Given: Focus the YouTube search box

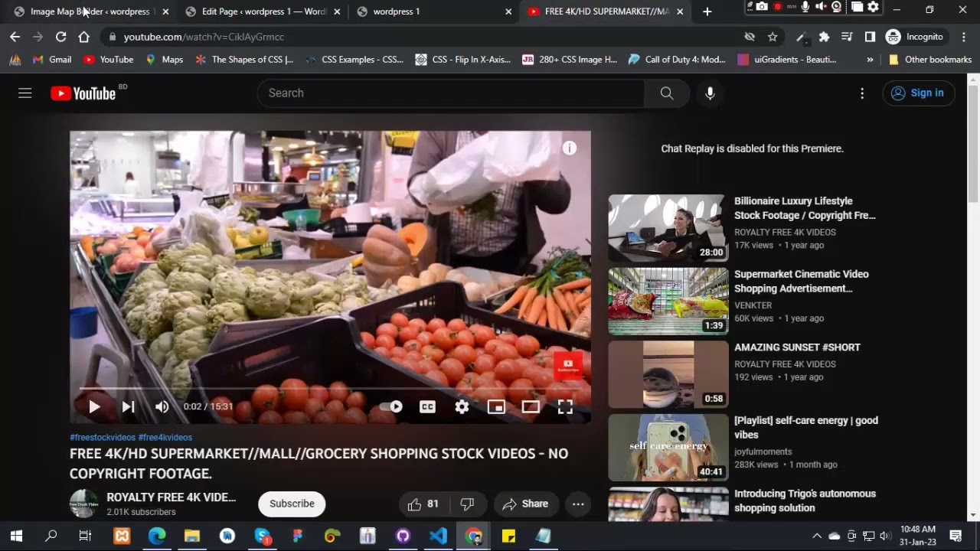Looking at the screenshot, I should coord(450,93).
